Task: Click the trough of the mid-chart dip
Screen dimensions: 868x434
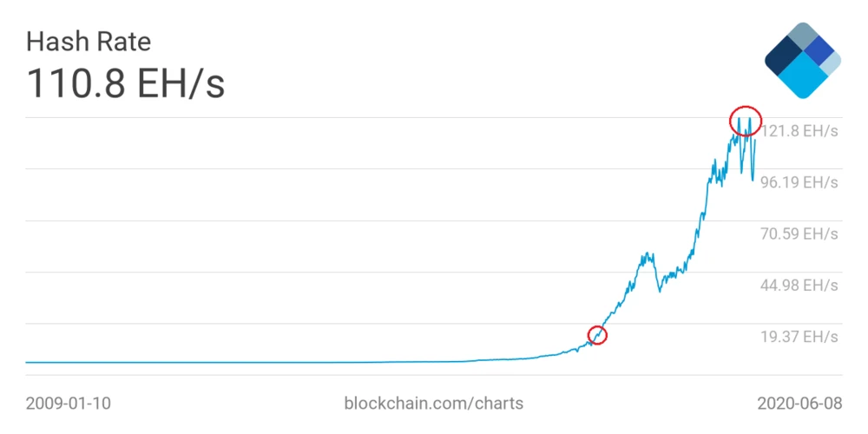Action: click(x=660, y=290)
